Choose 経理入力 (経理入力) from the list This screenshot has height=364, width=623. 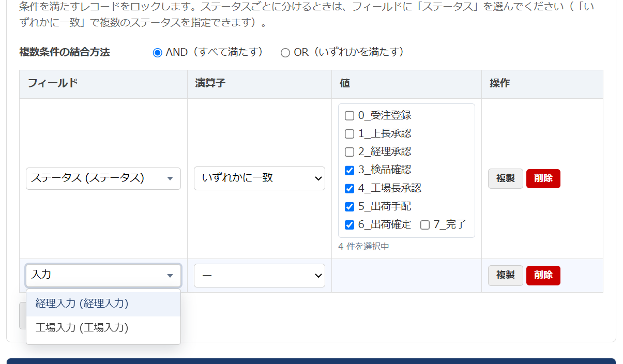[x=103, y=304]
